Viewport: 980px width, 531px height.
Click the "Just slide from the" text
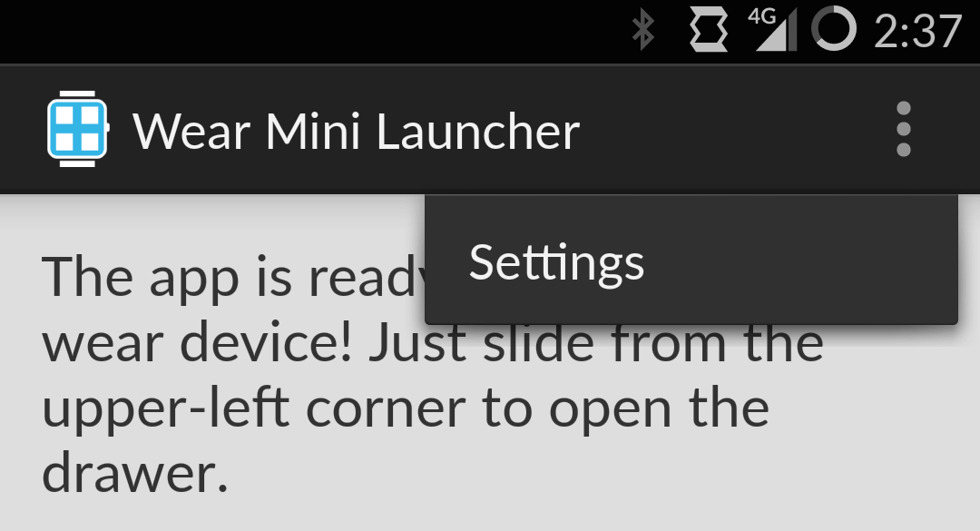point(596,343)
